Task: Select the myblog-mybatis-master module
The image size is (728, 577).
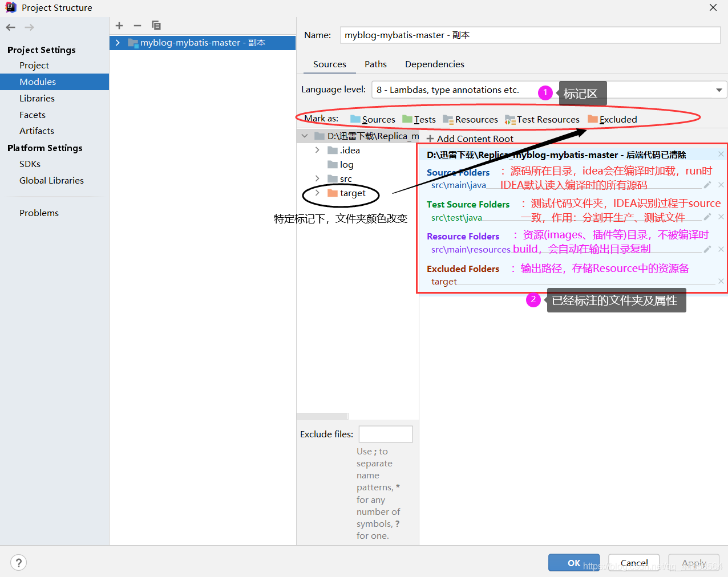Action: tap(203, 43)
